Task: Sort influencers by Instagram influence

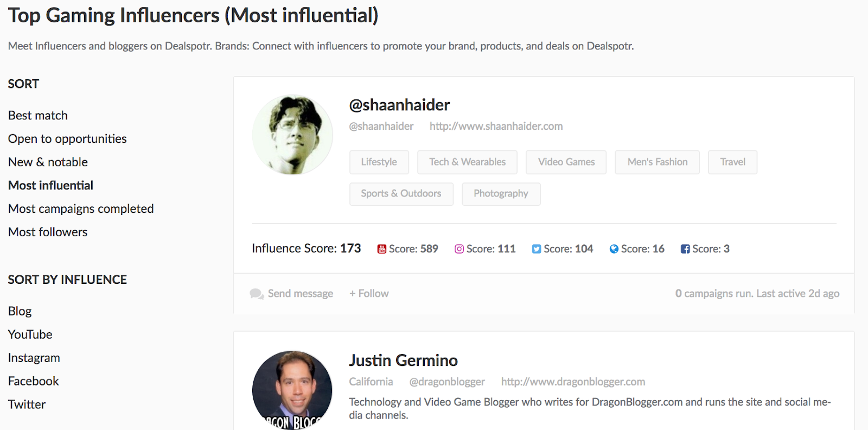Action: [34, 358]
